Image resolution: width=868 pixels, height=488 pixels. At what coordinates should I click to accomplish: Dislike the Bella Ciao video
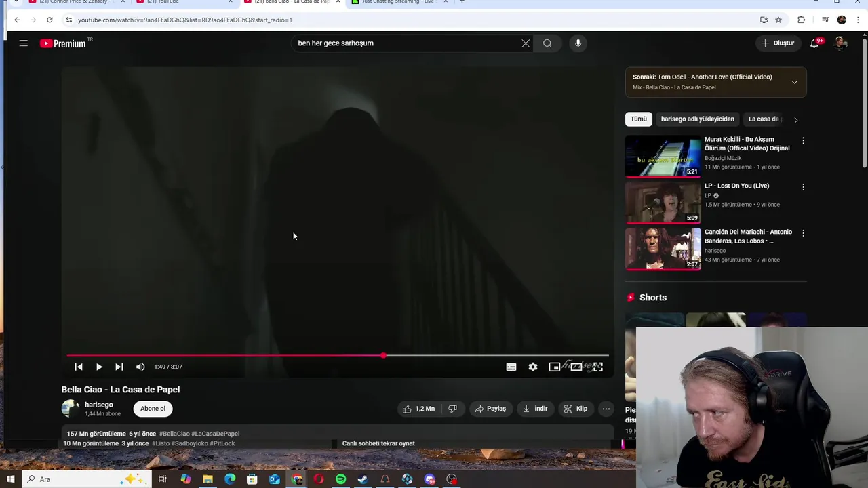[x=452, y=409]
